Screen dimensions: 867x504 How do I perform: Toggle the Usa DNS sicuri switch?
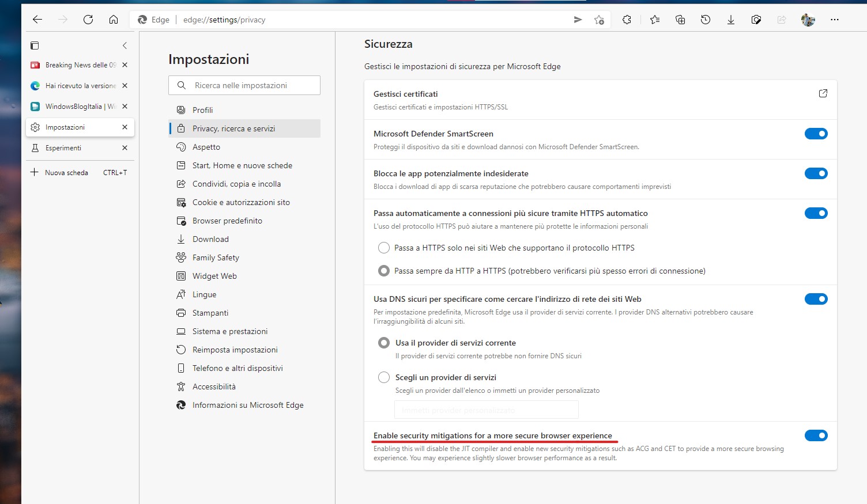tap(816, 299)
